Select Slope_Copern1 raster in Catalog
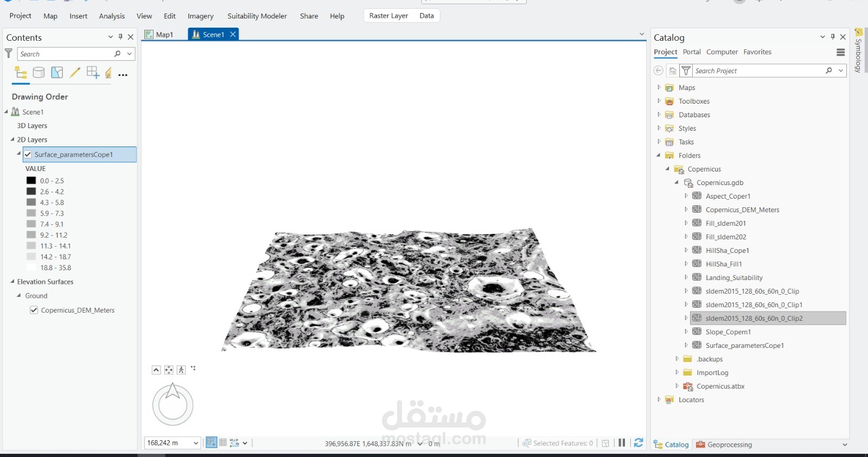 pyautogui.click(x=728, y=332)
